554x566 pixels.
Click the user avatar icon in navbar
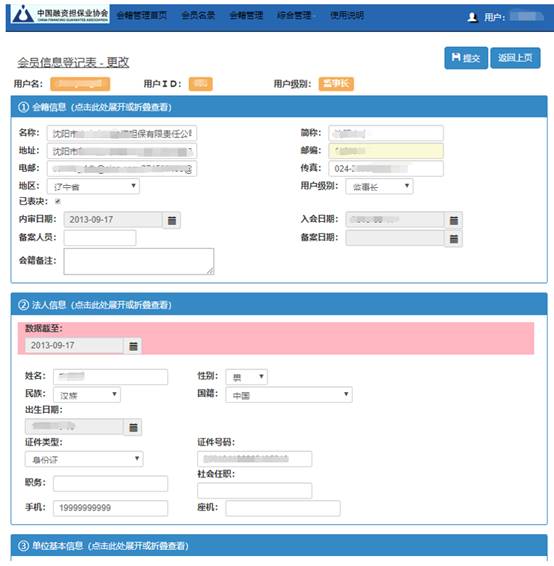(x=472, y=17)
